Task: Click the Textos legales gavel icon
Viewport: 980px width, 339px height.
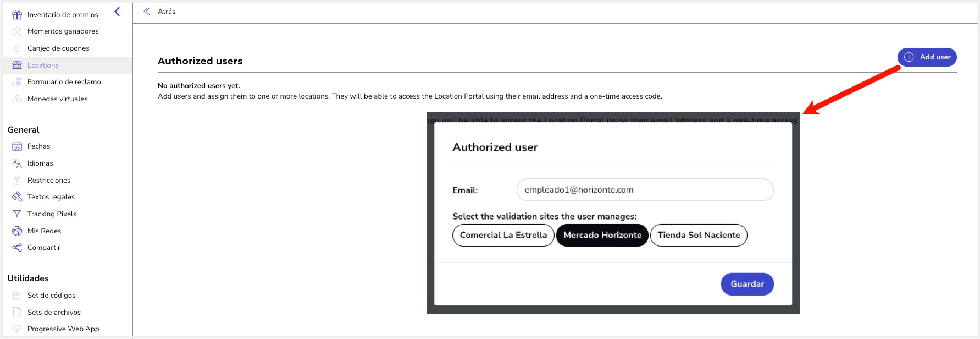Action: pos(17,197)
